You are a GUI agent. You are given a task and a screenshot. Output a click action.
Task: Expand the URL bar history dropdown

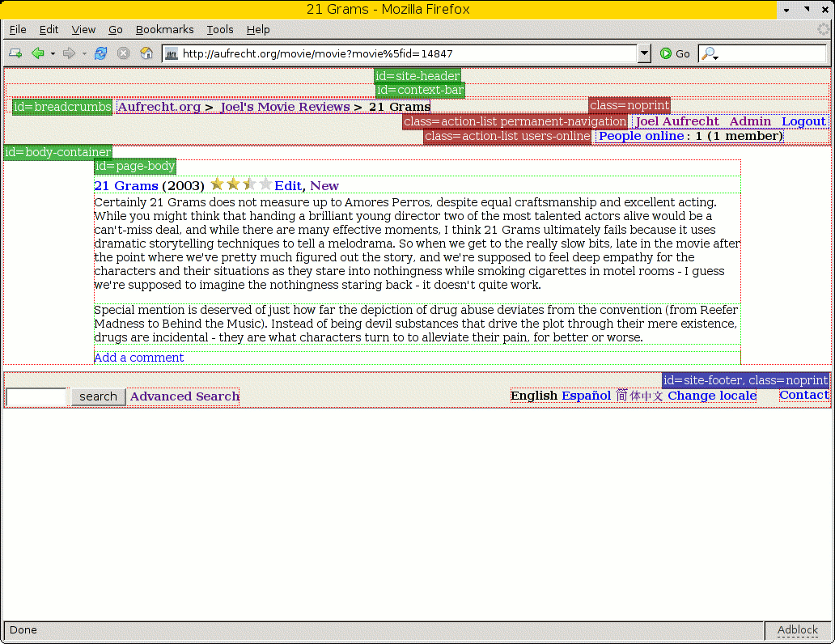[x=644, y=53]
